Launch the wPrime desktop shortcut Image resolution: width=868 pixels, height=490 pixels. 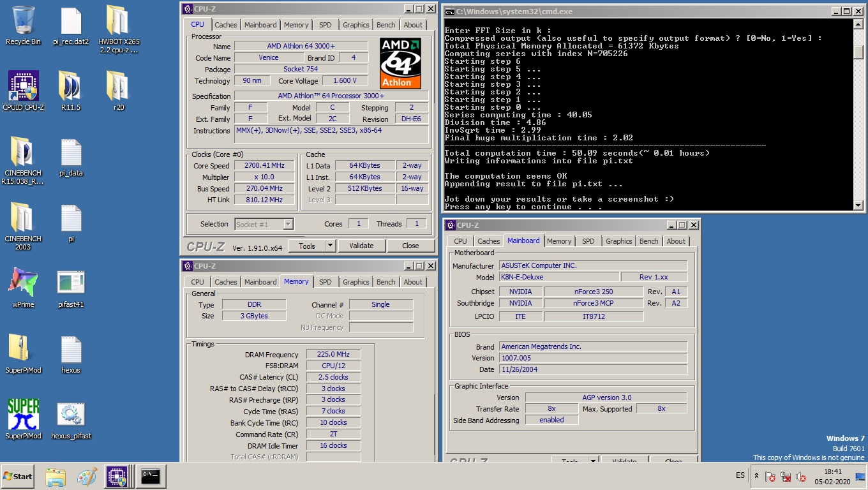pos(23,288)
